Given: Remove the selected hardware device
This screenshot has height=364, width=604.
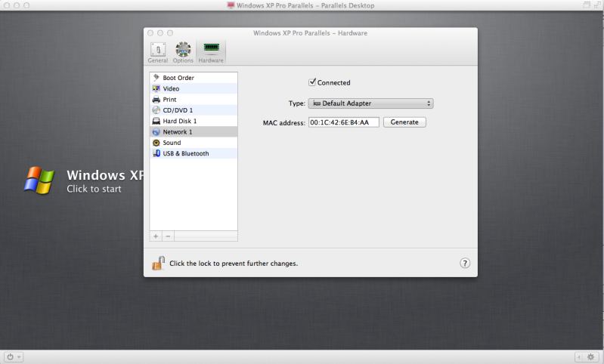Looking at the screenshot, I should (x=168, y=236).
